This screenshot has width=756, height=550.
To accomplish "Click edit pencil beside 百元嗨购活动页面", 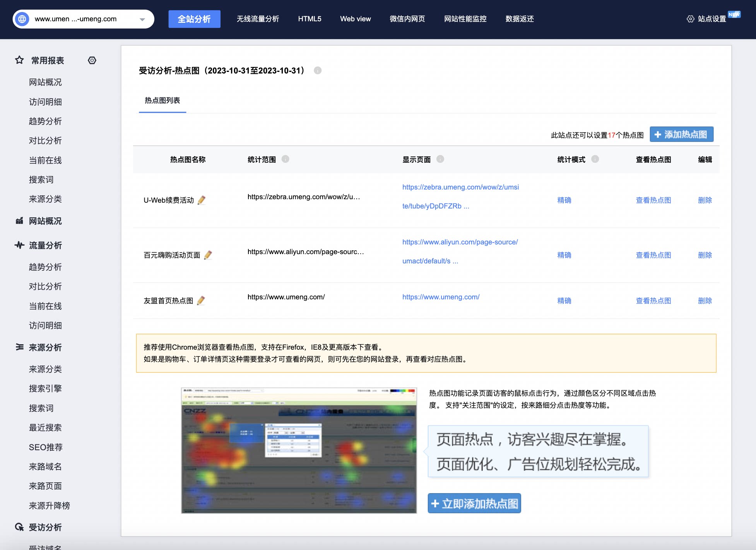I will 208,255.
